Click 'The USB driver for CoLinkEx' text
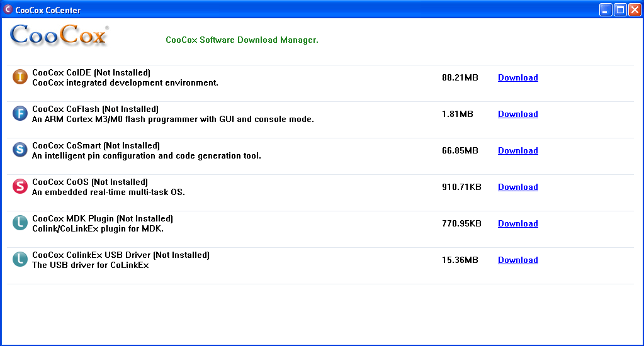The image size is (644, 346). [x=91, y=265]
